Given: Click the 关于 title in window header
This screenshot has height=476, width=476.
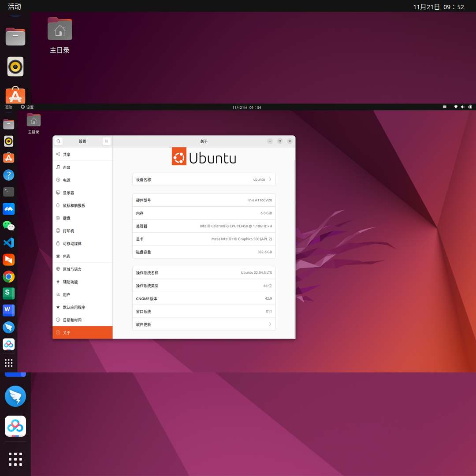Looking at the screenshot, I should (x=204, y=141).
